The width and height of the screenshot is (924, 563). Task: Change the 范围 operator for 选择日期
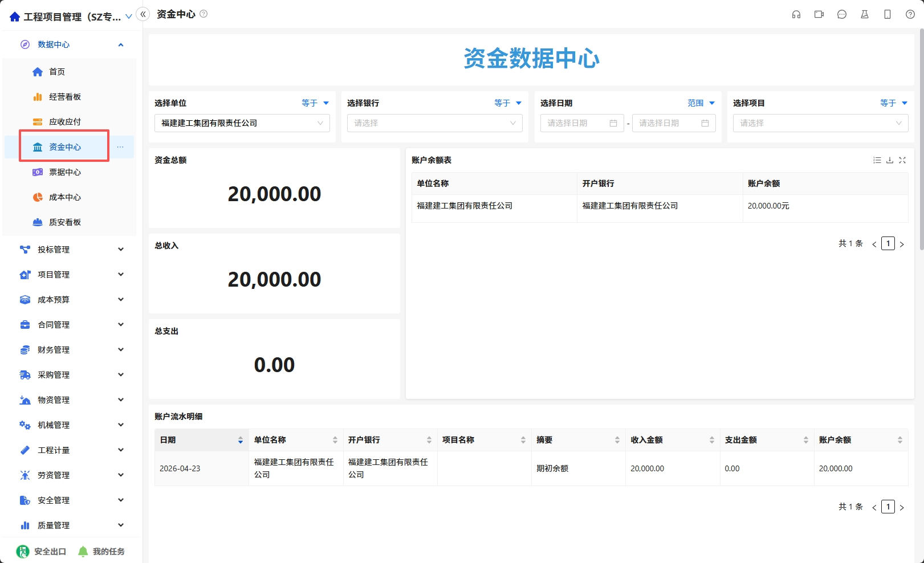coord(701,103)
